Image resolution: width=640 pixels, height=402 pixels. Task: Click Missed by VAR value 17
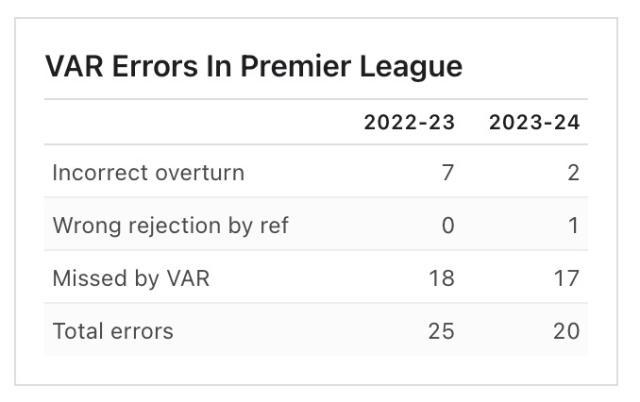566,278
